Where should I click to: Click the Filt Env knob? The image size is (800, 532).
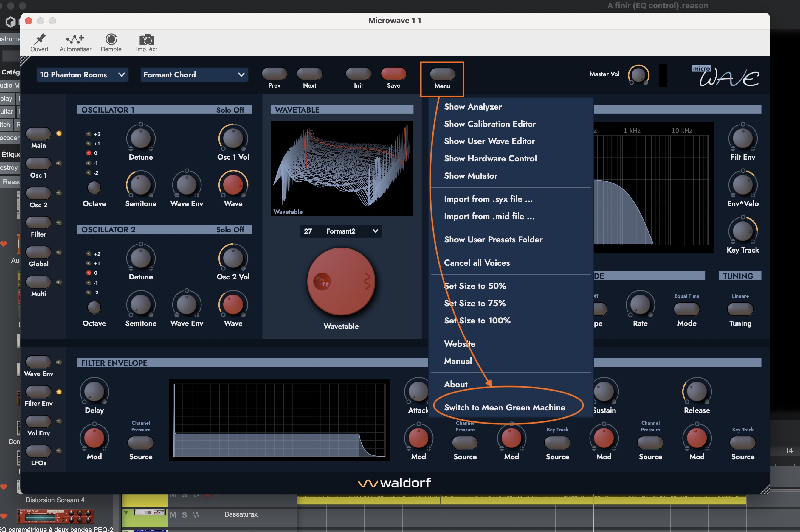point(743,138)
